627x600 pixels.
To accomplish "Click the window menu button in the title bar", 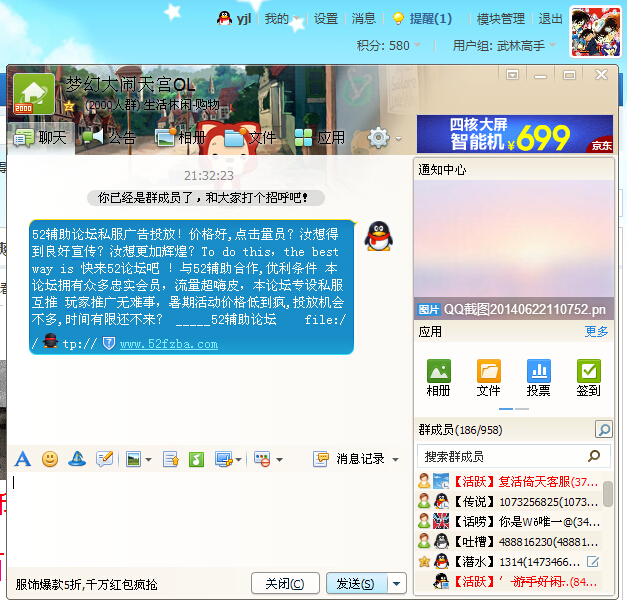I will (512, 75).
